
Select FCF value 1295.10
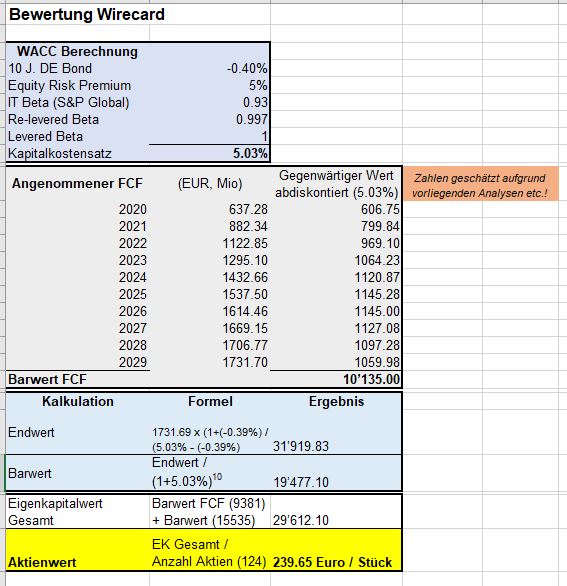(x=245, y=260)
